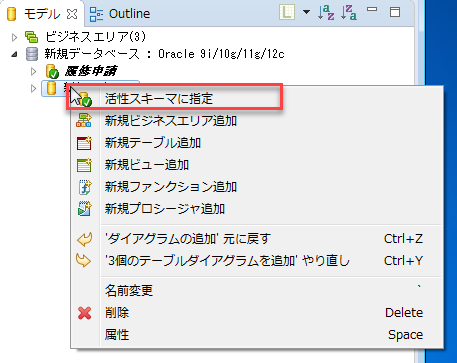
Task: Expand the selected schema node below 履修申請
Action: pos(33,88)
